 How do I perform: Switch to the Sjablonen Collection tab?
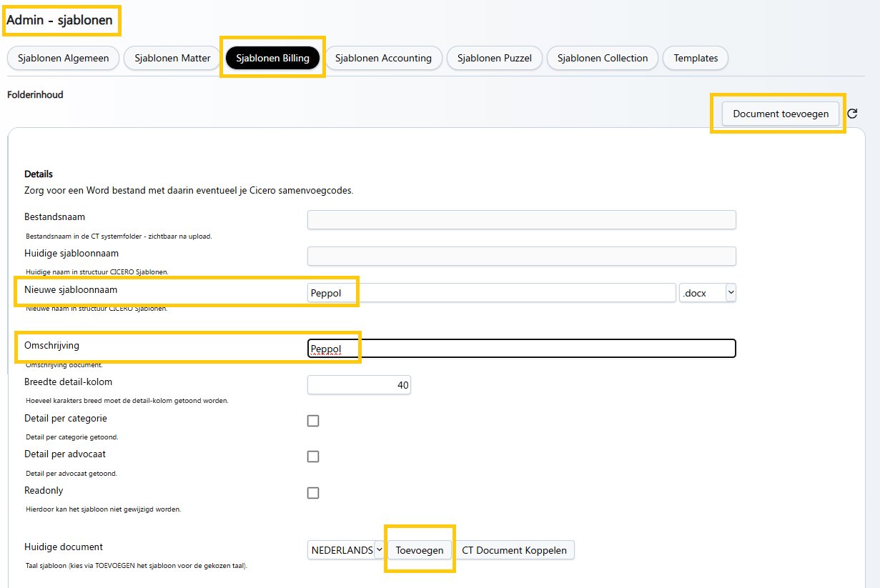pos(603,59)
